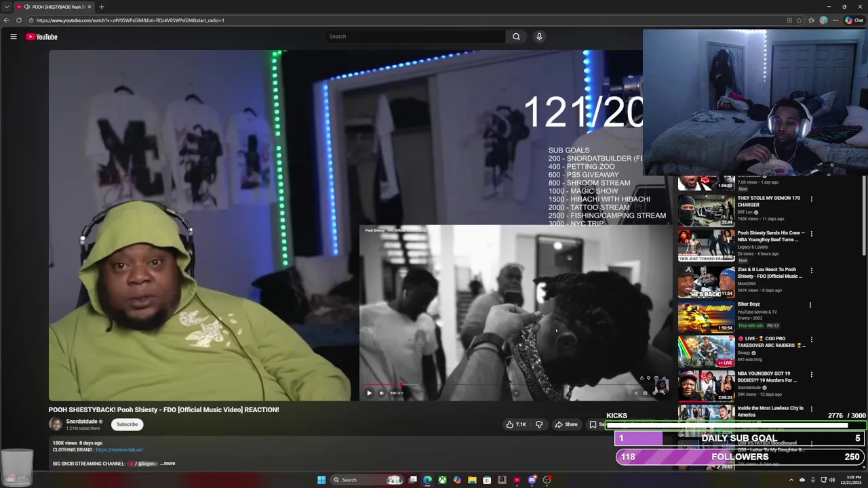Open NBA YOUNGBOY GOT 19 BODIES thumbnail
Screen dimensions: 868x488
click(706, 386)
